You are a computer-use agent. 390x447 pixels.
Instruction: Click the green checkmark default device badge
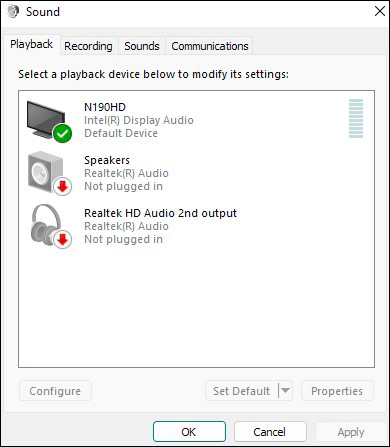pos(62,133)
